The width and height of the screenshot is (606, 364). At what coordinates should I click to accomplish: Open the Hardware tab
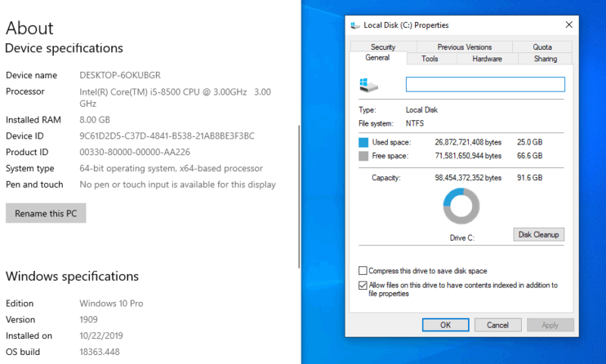(x=487, y=59)
